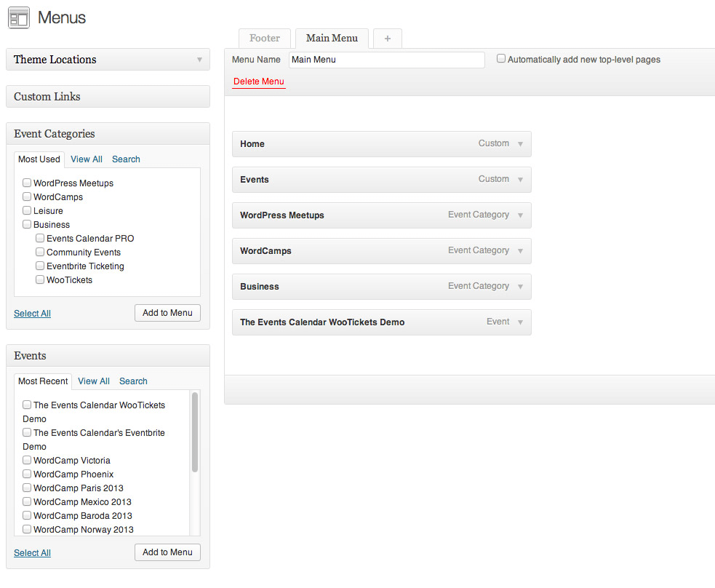This screenshot has height=588, width=715.
Task: Expand WooTickets Demo menu item arrow
Action: click(520, 322)
